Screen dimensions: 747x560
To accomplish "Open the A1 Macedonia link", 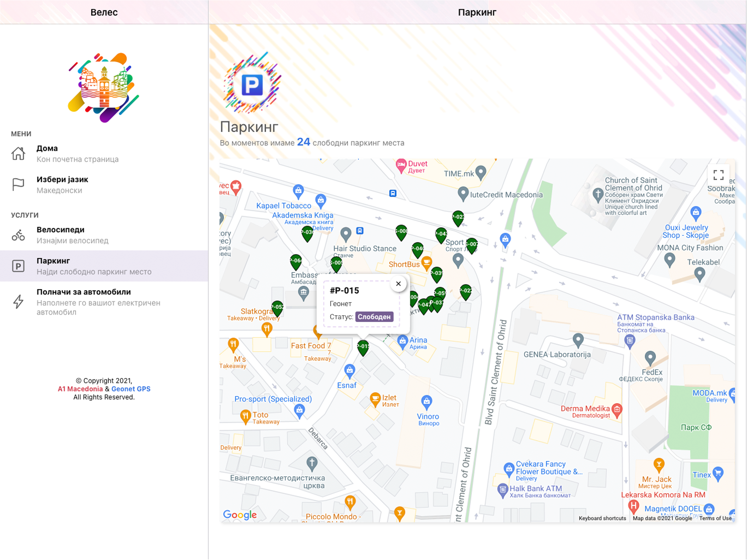I will tap(80, 389).
